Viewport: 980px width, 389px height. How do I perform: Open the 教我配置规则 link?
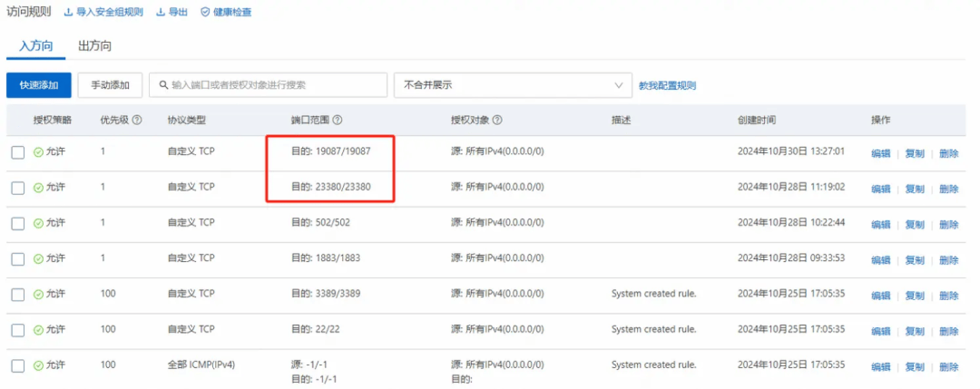coord(668,85)
